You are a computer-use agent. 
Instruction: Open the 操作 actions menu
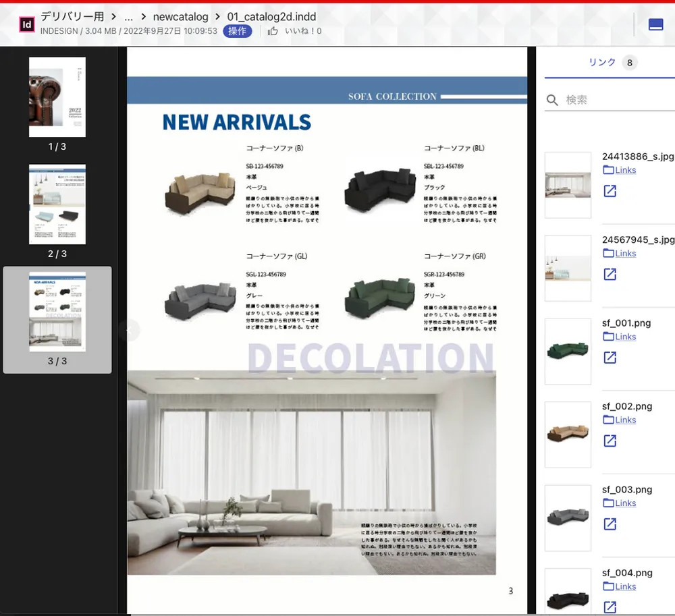pos(237,31)
